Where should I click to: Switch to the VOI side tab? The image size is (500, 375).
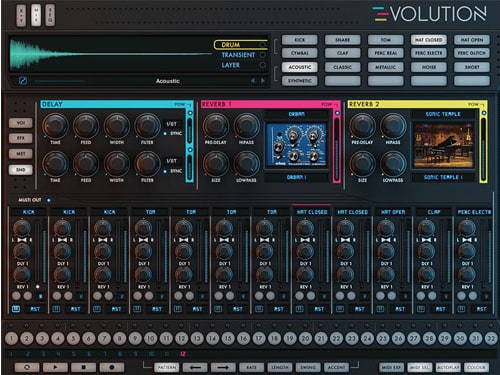21,123
